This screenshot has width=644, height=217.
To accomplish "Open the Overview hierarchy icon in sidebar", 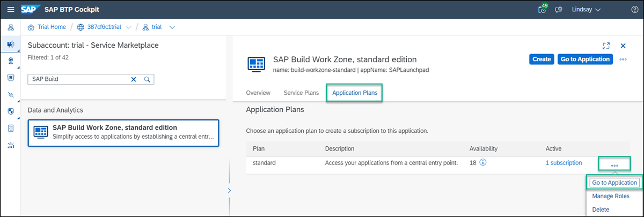I will pyautogui.click(x=11, y=27).
